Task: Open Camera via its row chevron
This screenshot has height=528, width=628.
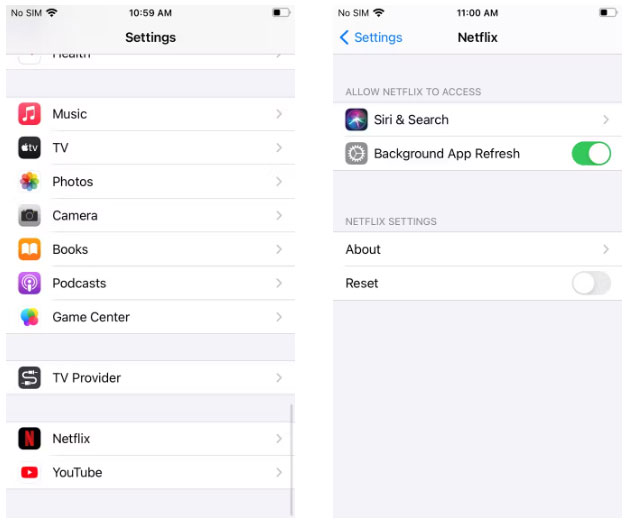Action: pos(279,216)
